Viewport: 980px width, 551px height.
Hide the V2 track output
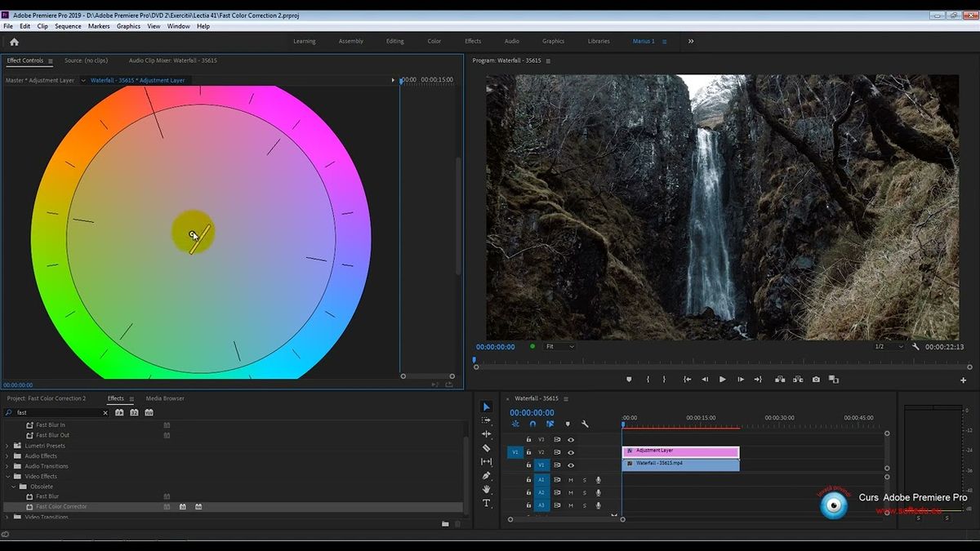pos(571,452)
